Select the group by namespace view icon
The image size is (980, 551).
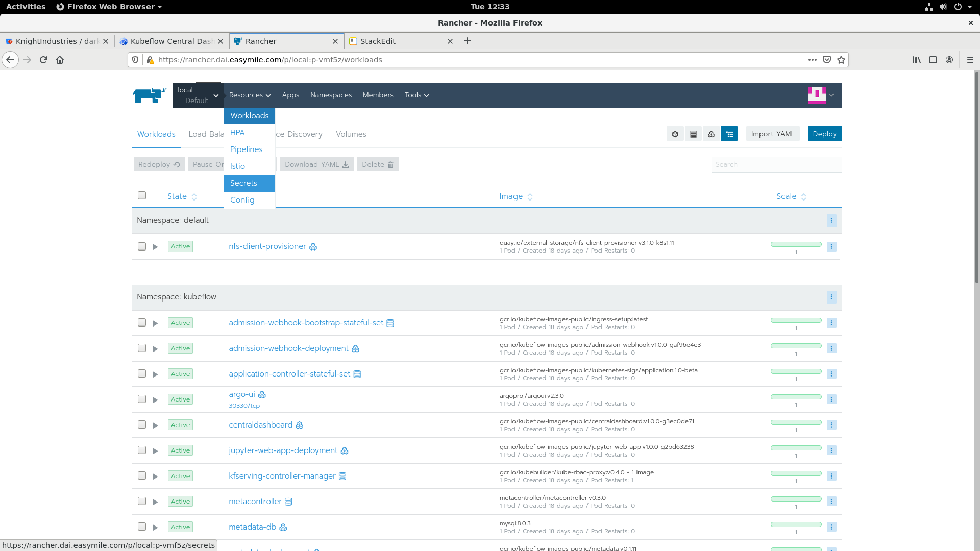click(729, 134)
